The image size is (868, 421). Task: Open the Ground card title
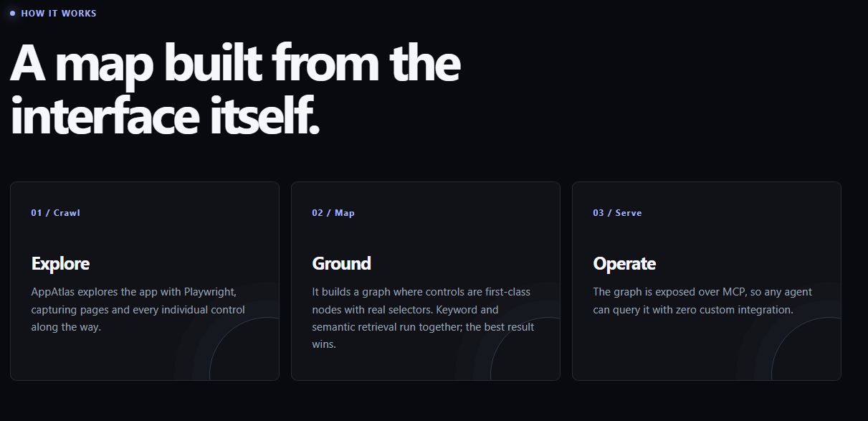tap(341, 263)
